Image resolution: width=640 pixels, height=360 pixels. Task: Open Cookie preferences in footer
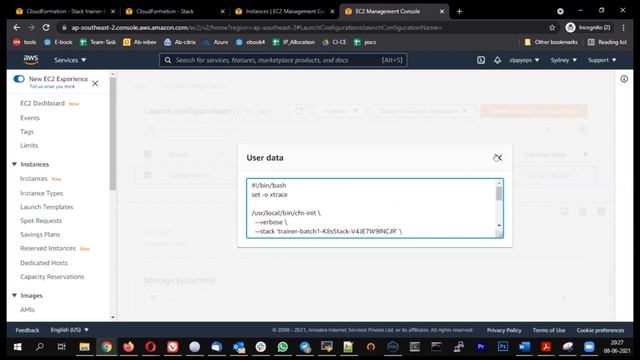[x=600, y=330]
